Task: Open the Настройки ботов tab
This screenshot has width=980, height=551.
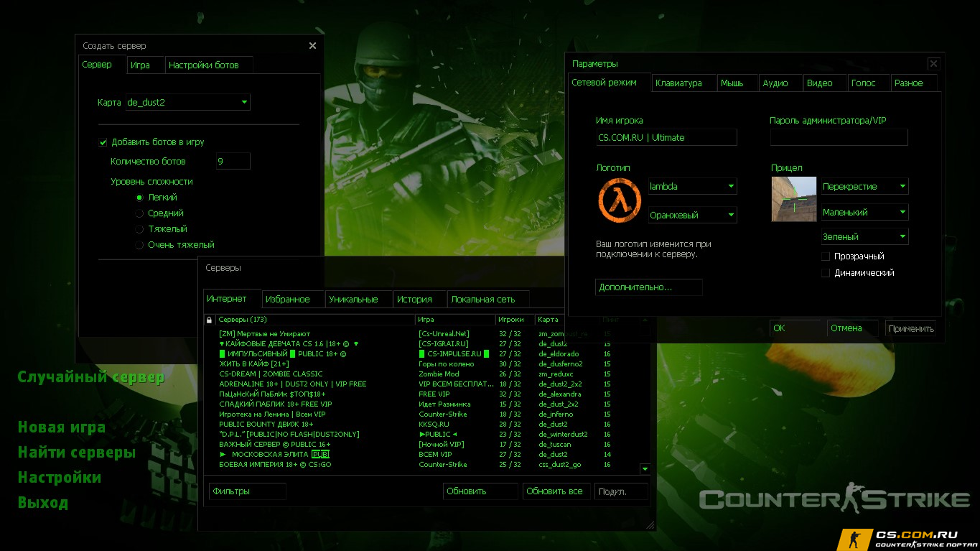Action: [209, 65]
